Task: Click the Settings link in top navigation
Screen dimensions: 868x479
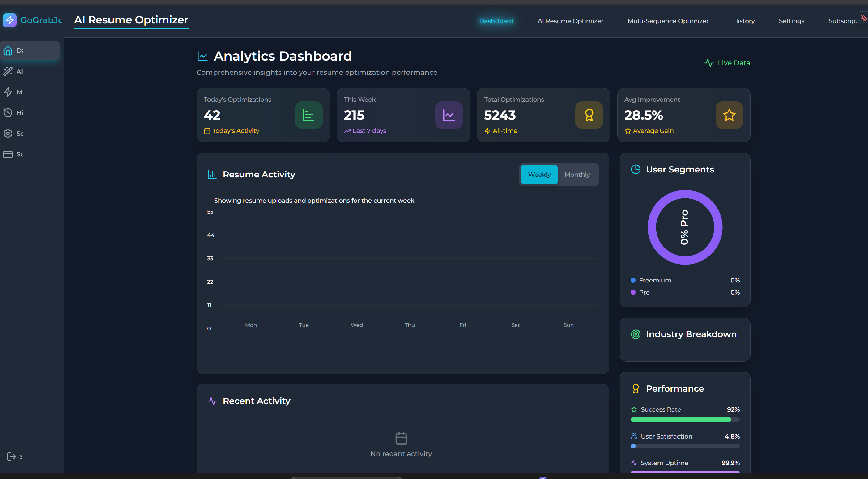Action: [791, 21]
